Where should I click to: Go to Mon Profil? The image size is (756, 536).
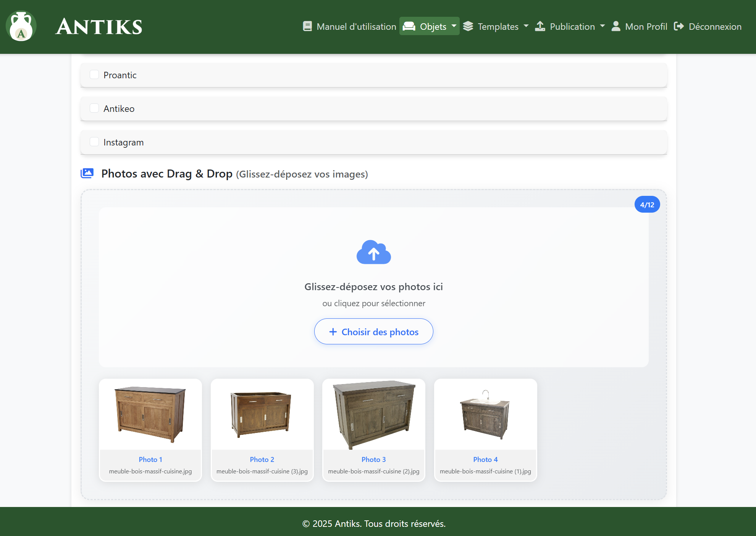(646, 27)
